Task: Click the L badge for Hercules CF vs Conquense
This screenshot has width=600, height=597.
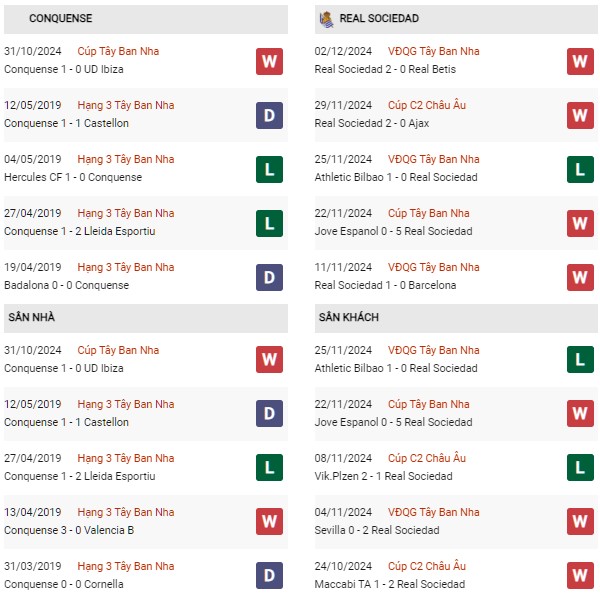Action: coord(269,169)
